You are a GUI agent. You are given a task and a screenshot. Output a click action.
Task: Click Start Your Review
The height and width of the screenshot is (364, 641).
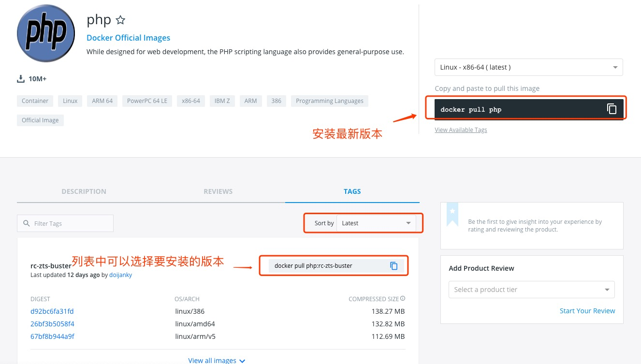tap(587, 310)
